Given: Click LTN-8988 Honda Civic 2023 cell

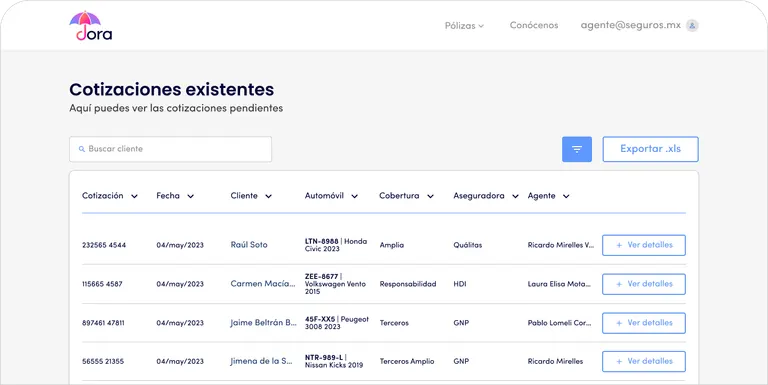Looking at the screenshot, I should click(x=336, y=245).
